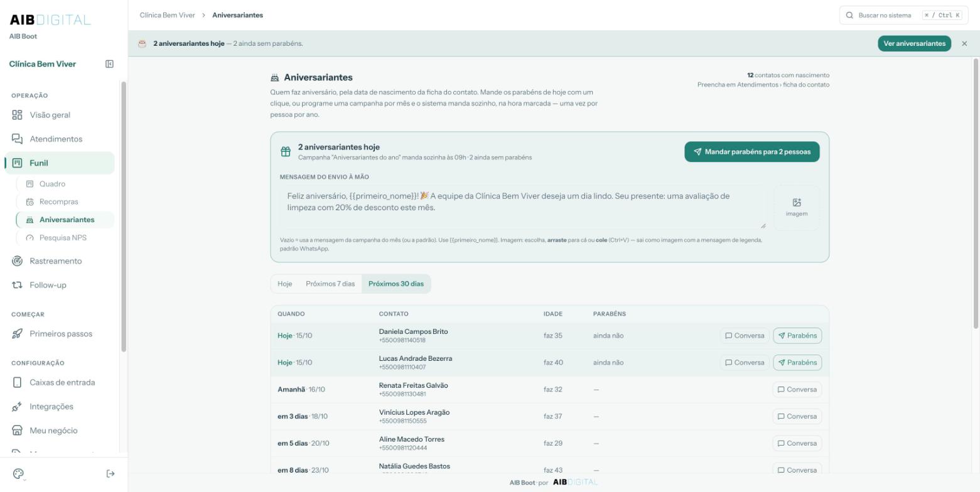Open Conversa with Daniela Campos Brito
980x492 pixels.
tap(745, 336)
